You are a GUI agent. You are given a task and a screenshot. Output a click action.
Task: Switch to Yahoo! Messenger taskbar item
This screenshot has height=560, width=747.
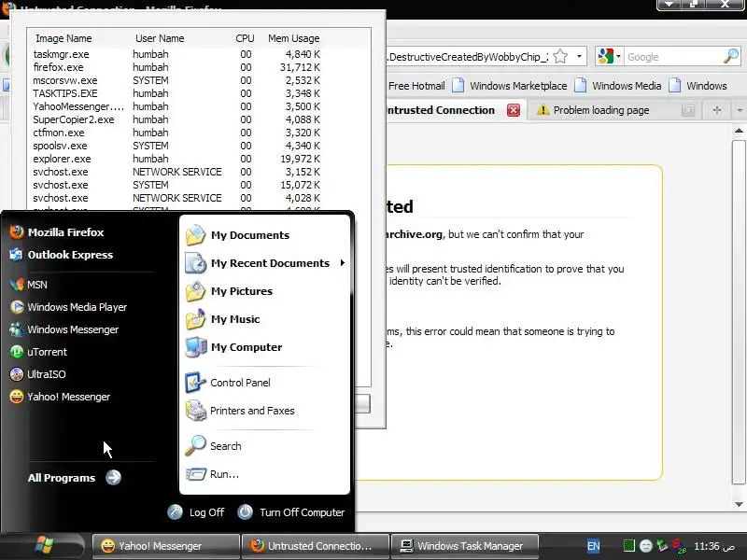click(166, 546)
